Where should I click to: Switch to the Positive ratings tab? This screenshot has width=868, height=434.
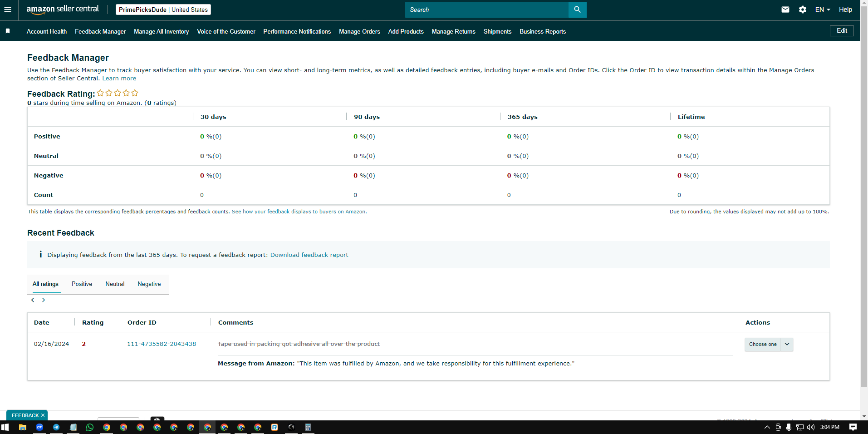coord(82,284)
